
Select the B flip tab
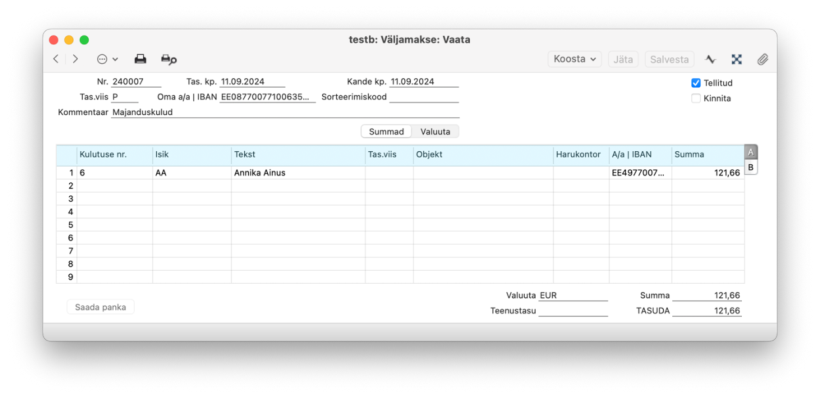(x=750, y=167)
